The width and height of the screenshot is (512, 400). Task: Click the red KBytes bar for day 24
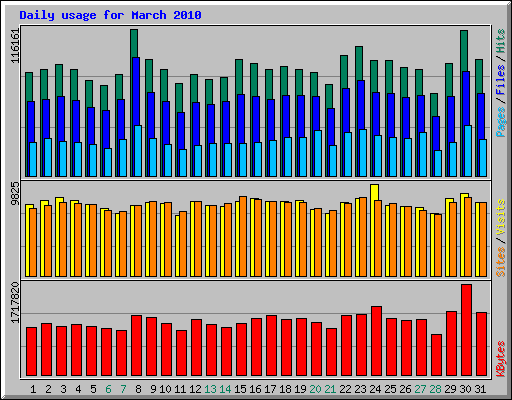(376, 341)
